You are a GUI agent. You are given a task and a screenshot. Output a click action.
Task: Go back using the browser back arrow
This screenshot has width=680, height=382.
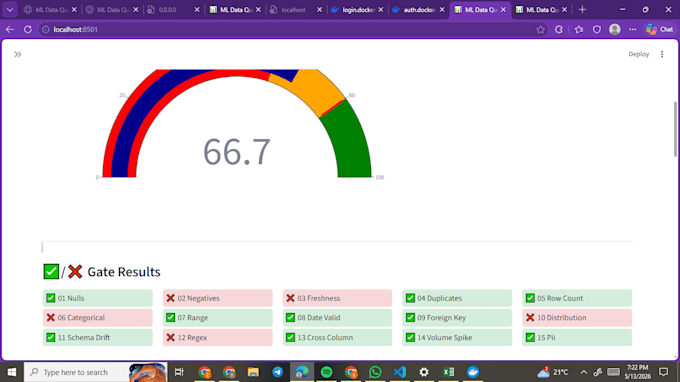[x=10, y=29]
